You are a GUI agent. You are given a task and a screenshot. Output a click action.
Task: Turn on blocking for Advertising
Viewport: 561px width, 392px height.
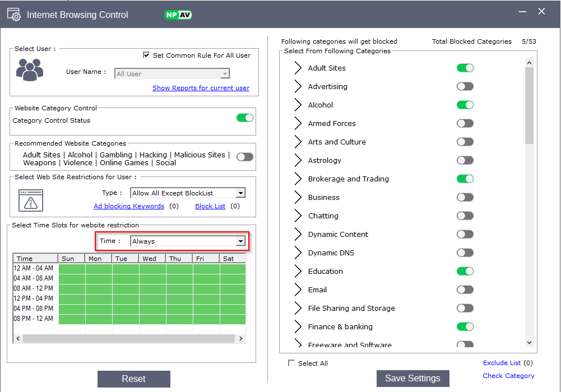465,86
